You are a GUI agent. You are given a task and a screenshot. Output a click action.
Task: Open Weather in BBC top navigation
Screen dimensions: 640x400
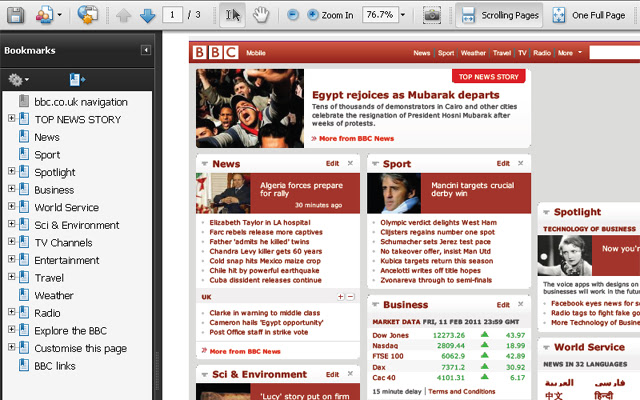[x=473, y=53]
